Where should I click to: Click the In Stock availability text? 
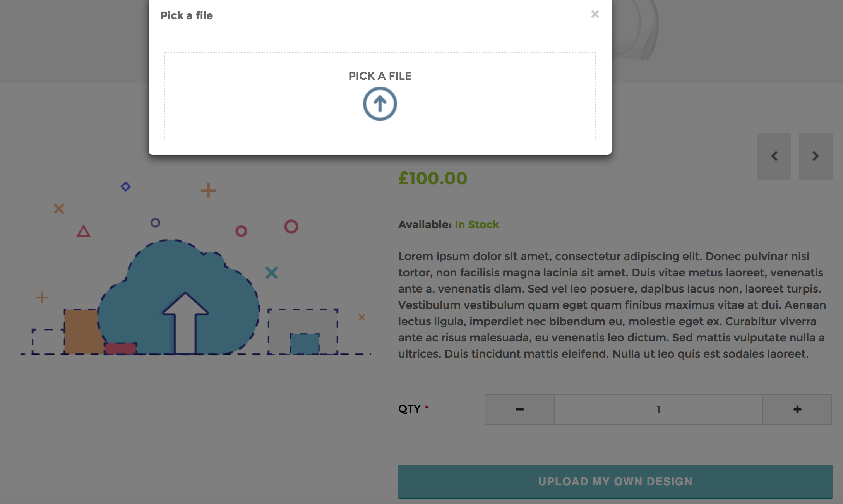[477, 225]
